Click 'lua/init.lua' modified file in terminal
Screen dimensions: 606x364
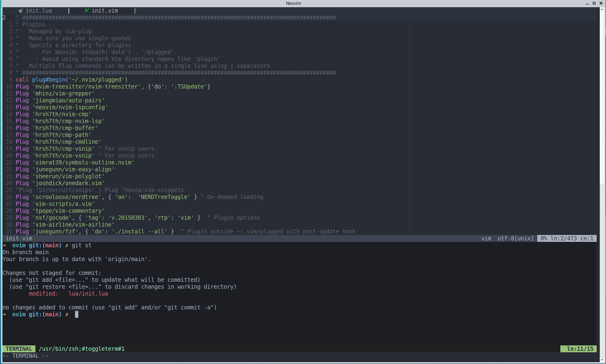[88, 293]
